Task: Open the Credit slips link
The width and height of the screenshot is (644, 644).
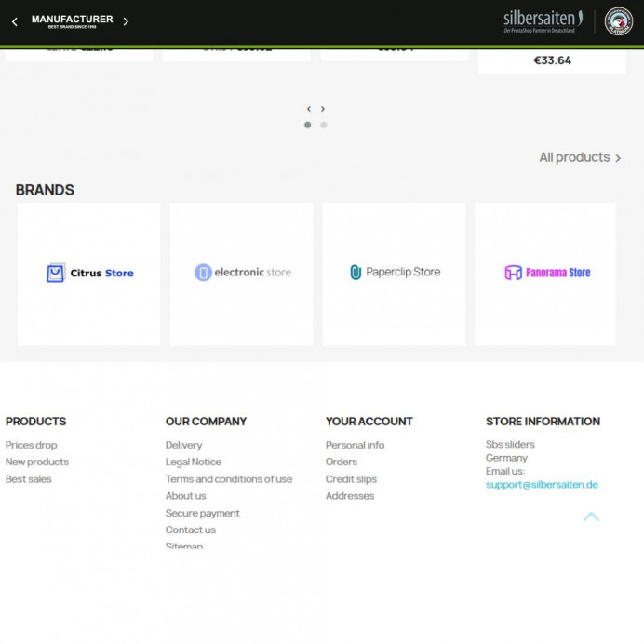Action: [351, 479]
